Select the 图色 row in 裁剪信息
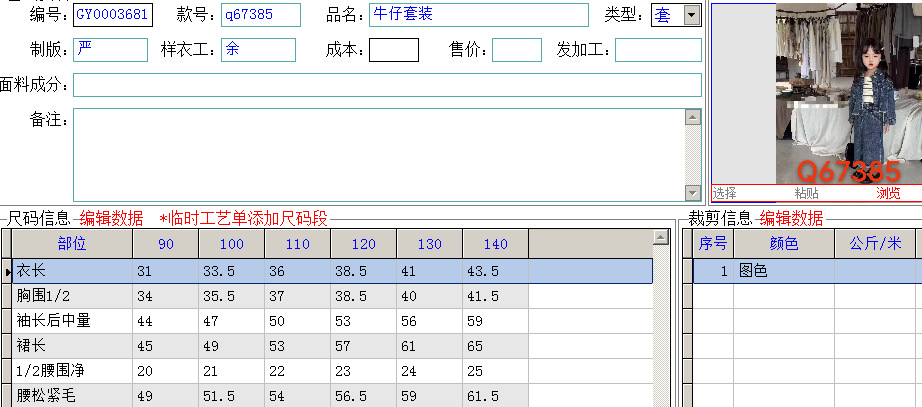This screenshot has height=407, width=922. [807, 271]
